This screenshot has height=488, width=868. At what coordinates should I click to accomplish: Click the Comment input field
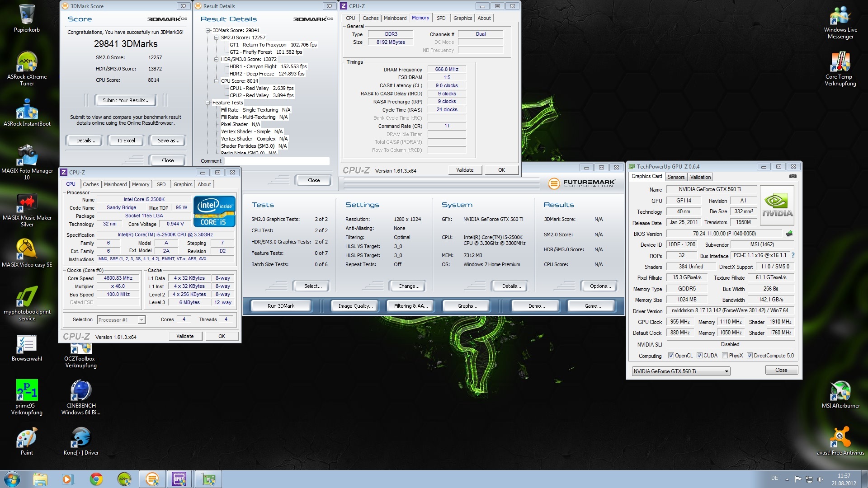(277, 161)
